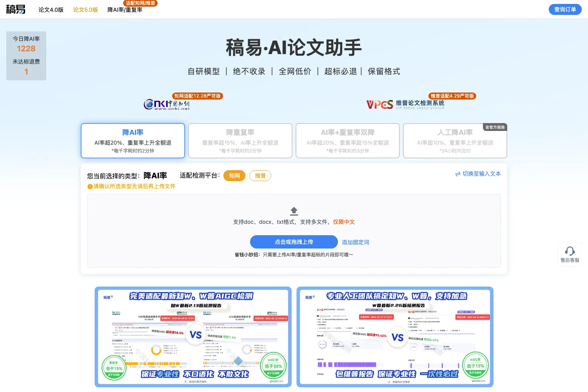Click the 今日降AI率 count 1228
The height and width of the screenshot is (392, 588).
[26, 49]
